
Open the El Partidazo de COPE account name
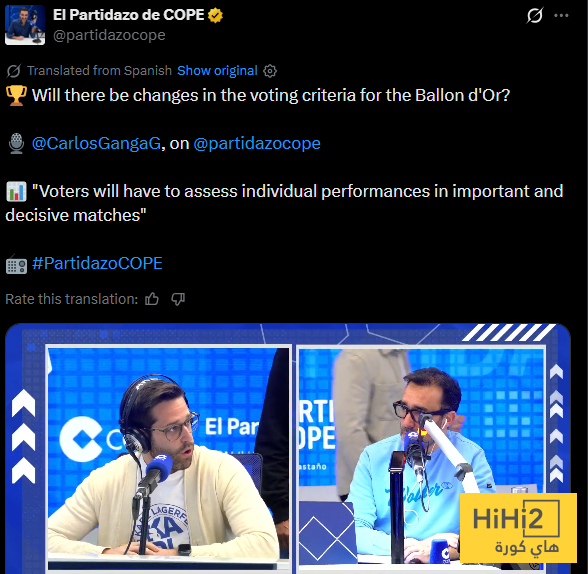click(128, 15)
